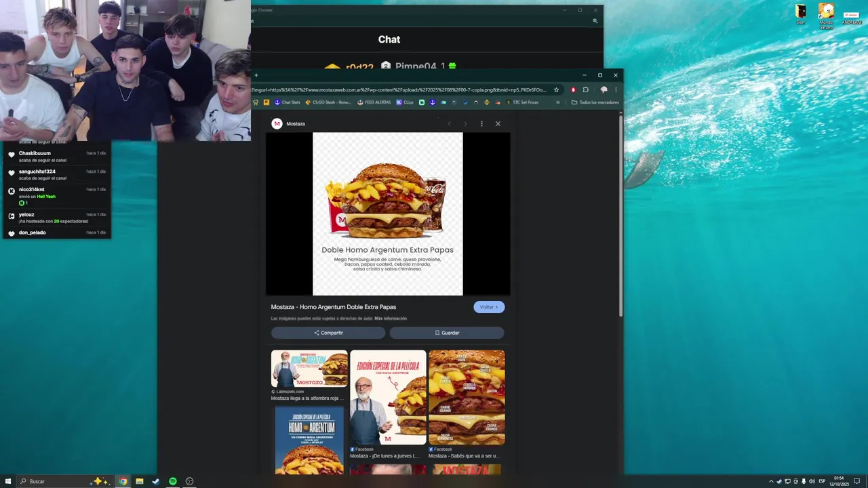868x488 pixels.
Task: Close the image preview panel
Action: pyautogui.click(x=498, y=123)
